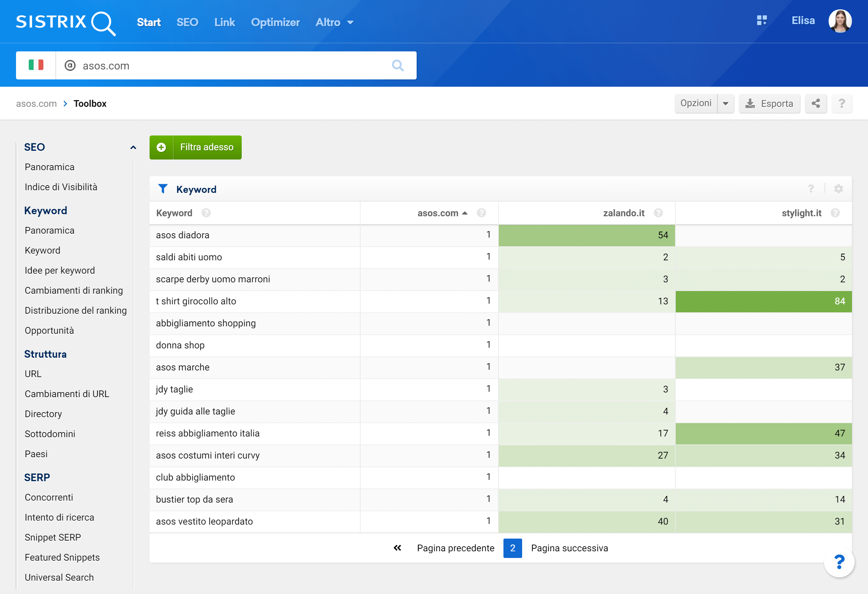Open the Start tab
Image resolution: width=868 pixels, height=594 pixels.
coord(149,22)
